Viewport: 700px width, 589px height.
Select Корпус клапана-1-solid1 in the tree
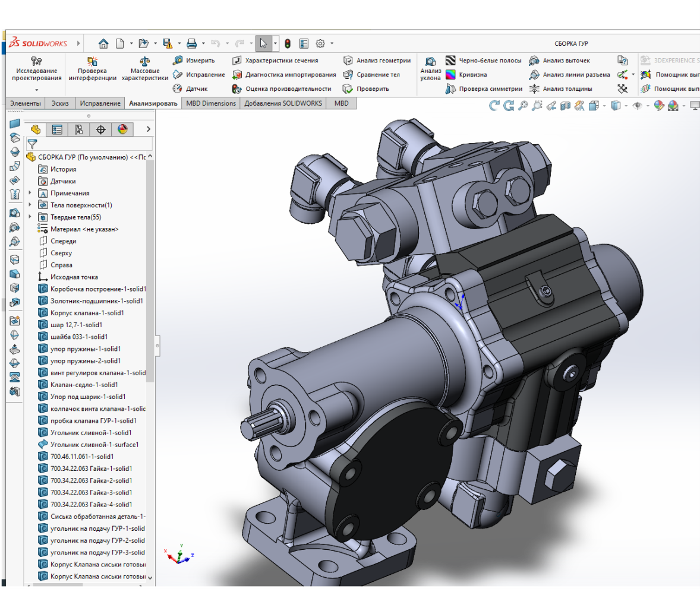(x=87, y=313)
